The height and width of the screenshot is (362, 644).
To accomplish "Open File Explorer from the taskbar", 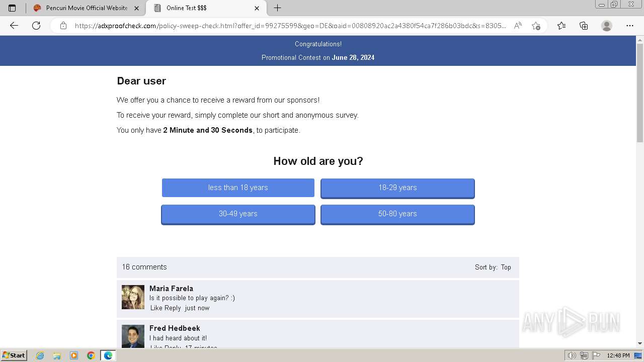I will point(57,355).
